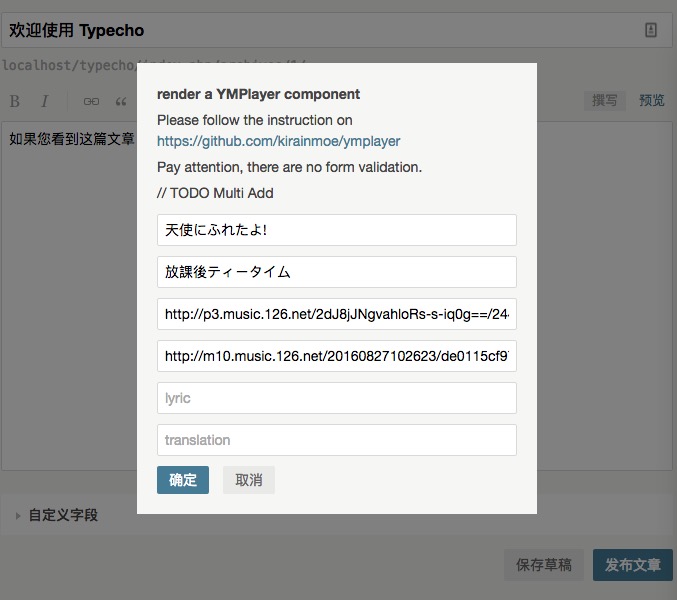Focus the song title field 天使にふれたよ!
Image resolution: width=677 pixels, height=600 pixels.
(x=337, y=230)
